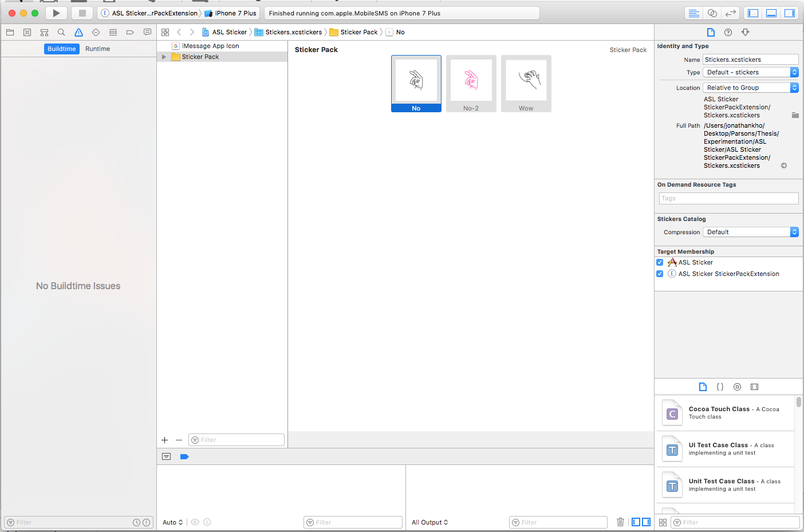Open the Type dropdown menu
Viewport: 804px width, 532px height.
pyautogui.click(x=750, y=72)
